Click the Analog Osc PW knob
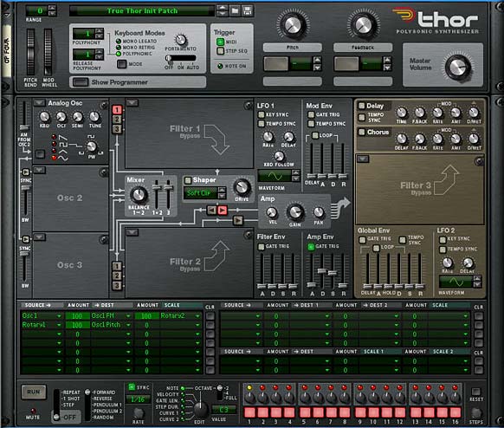 92,146
